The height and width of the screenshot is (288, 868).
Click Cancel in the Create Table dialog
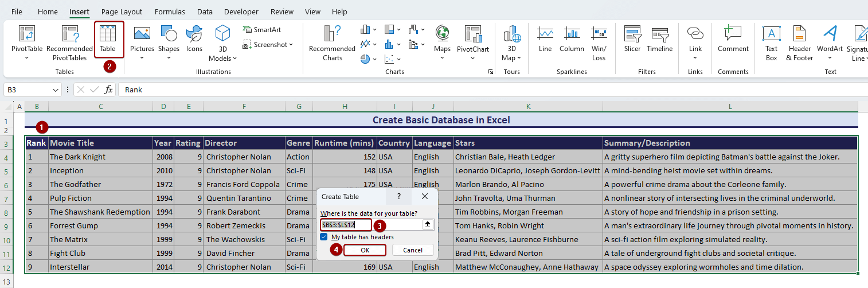pyautogui.click(x=413, y=250)
